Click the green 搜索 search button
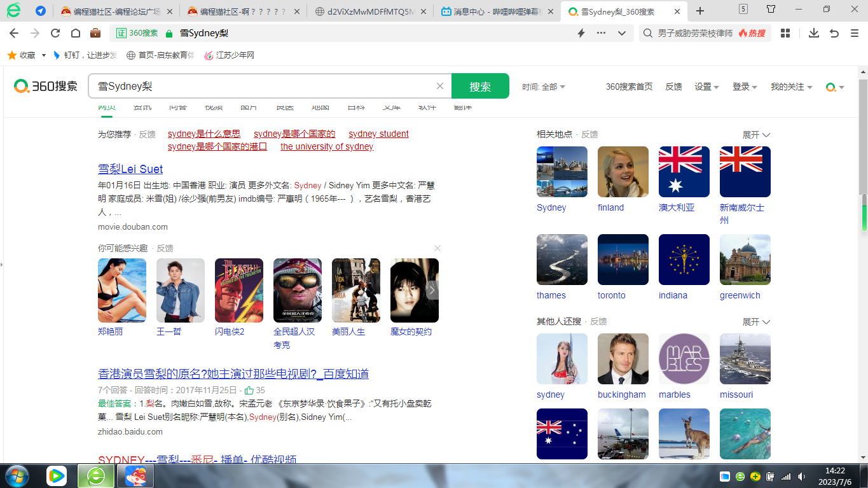Screen dimensions: 868x488 [x=480, y=86]
